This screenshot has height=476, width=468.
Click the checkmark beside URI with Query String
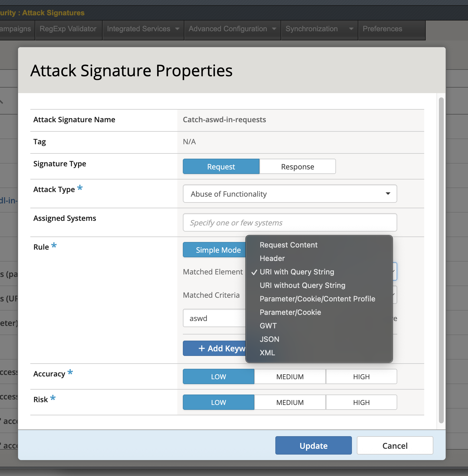coord(254,272)
